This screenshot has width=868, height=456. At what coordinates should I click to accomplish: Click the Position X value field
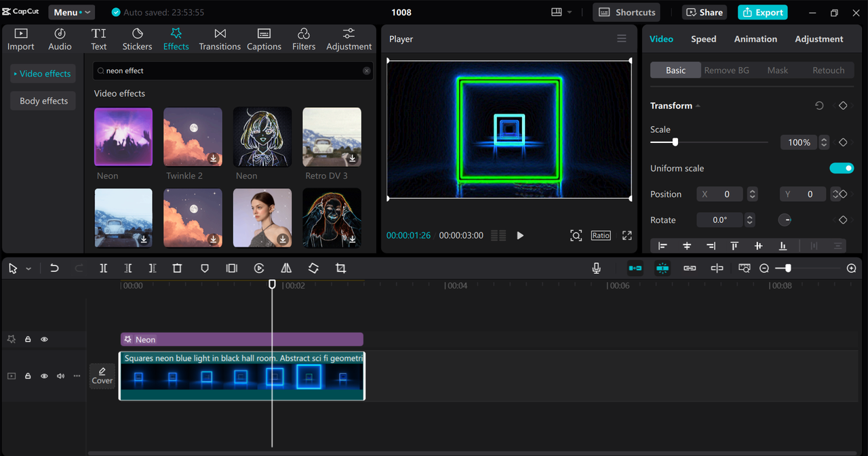[x=720, y=194]
